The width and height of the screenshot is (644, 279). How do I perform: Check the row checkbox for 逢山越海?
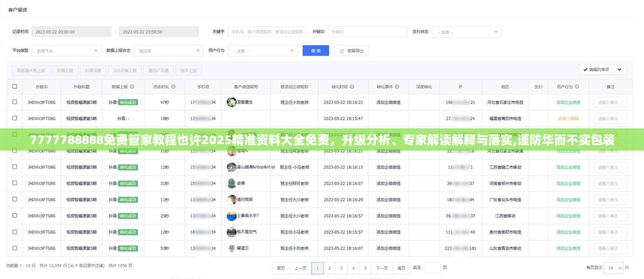15,167
